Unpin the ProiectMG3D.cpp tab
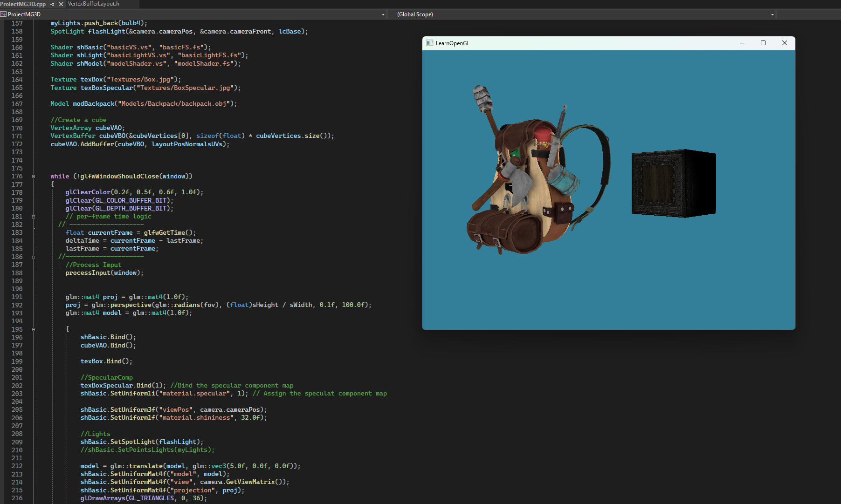The height and width of the screenshot is (504, 841). 53,4
